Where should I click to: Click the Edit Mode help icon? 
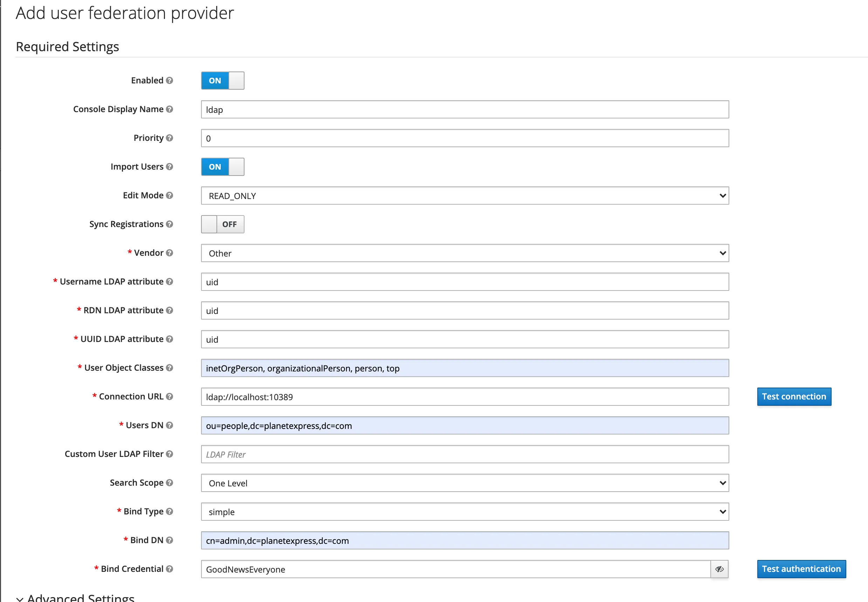click(x=169, y=196)
